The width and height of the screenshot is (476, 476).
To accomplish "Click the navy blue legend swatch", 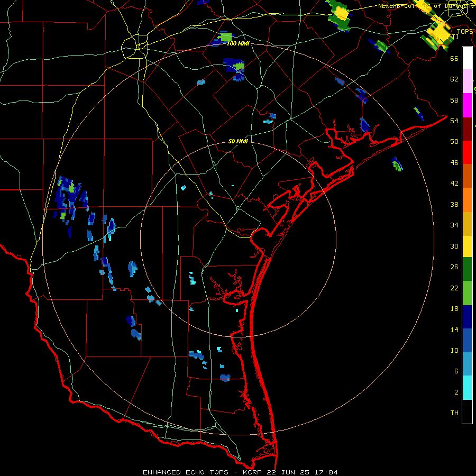I will [x=467, y=317].
